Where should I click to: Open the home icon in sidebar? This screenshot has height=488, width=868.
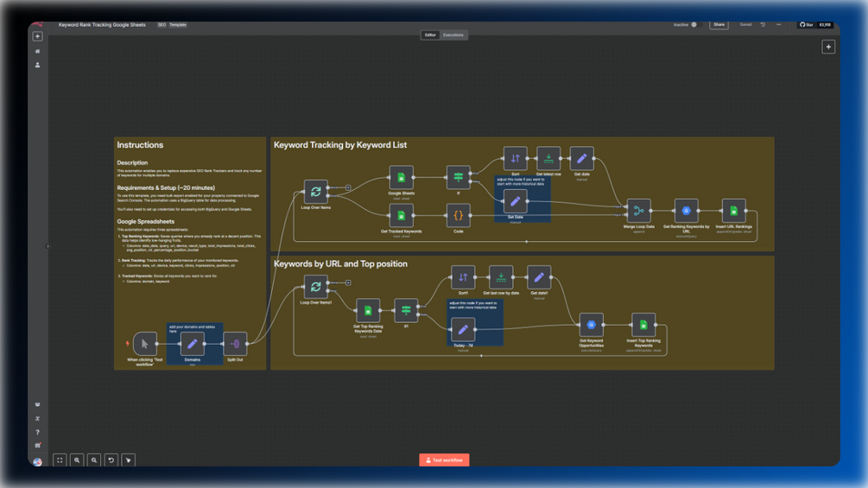(x=38, y=52)
